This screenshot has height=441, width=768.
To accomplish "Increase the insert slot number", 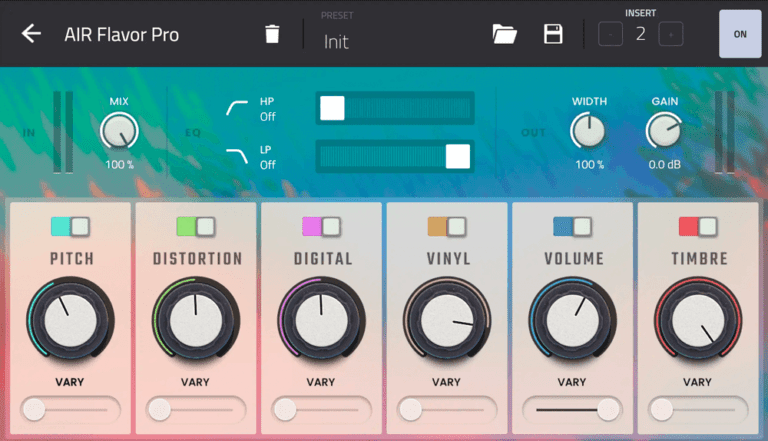I will coord(672,34).
